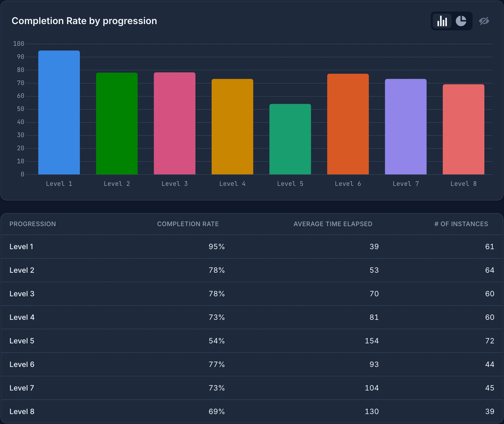Click the Level 8 axis label
Viewport: 504px width, 424px height.
pyautogui.click(x=463, y=184)
